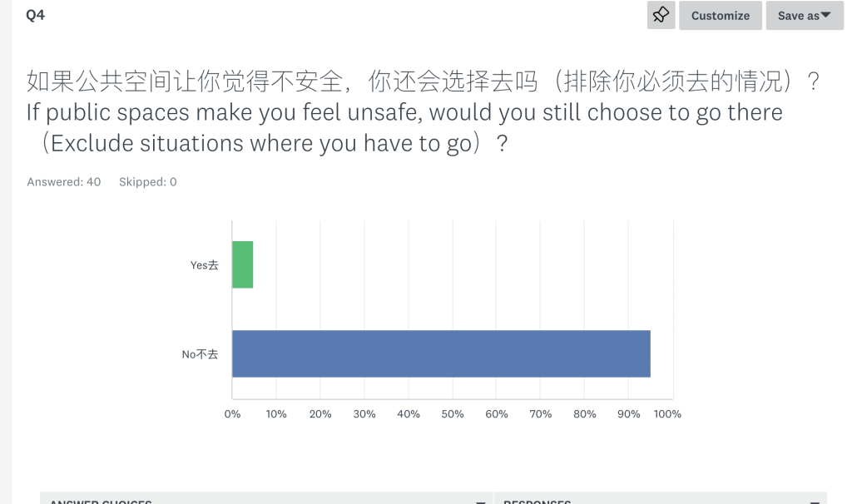
Task: Click the small arrow on Save as
Action: (826, 15)
